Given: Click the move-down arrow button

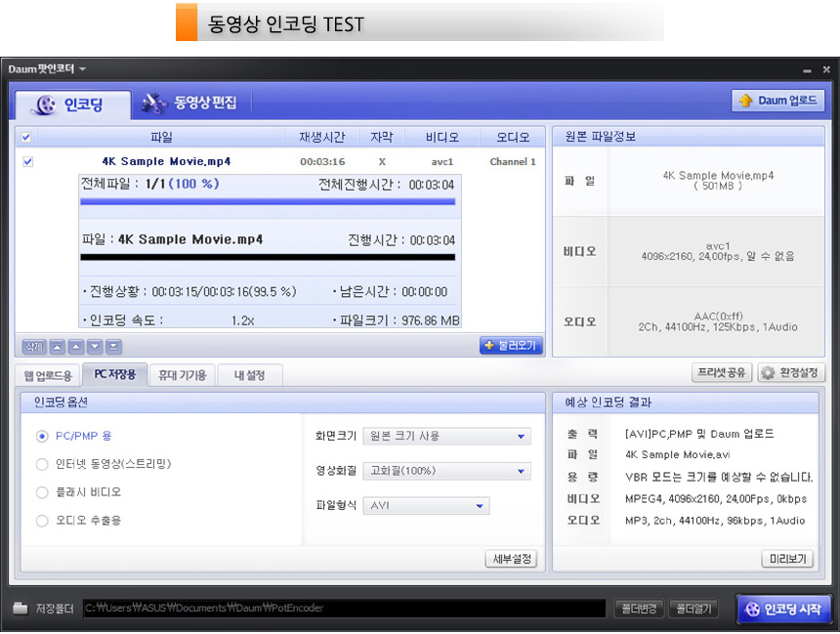Looking at the screenshot, I should [x=95, y=346].
